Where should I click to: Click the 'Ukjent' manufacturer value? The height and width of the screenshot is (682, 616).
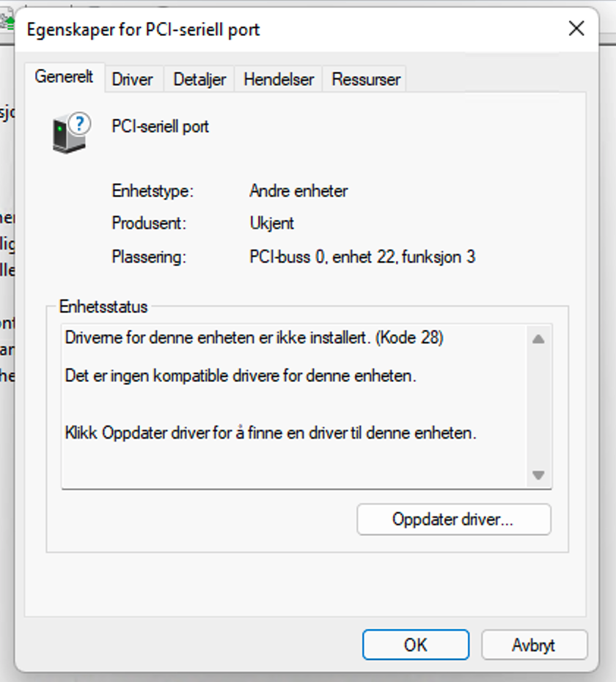(272, 223)
